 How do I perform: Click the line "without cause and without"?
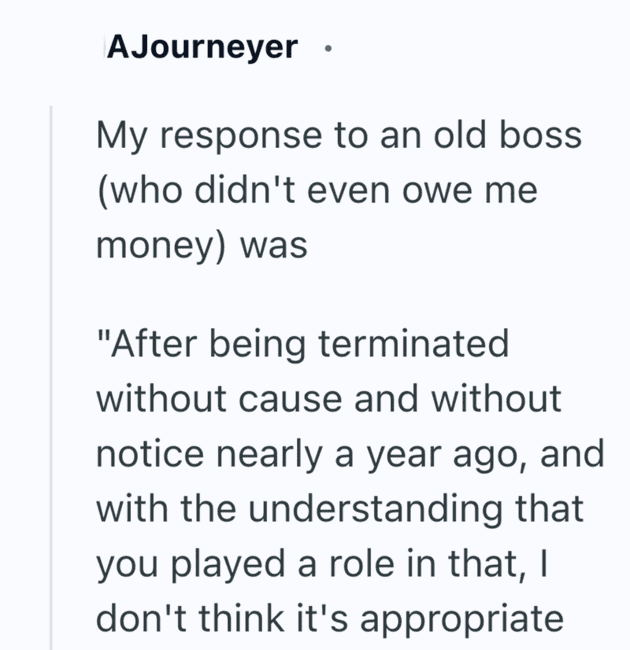[329, 400]
